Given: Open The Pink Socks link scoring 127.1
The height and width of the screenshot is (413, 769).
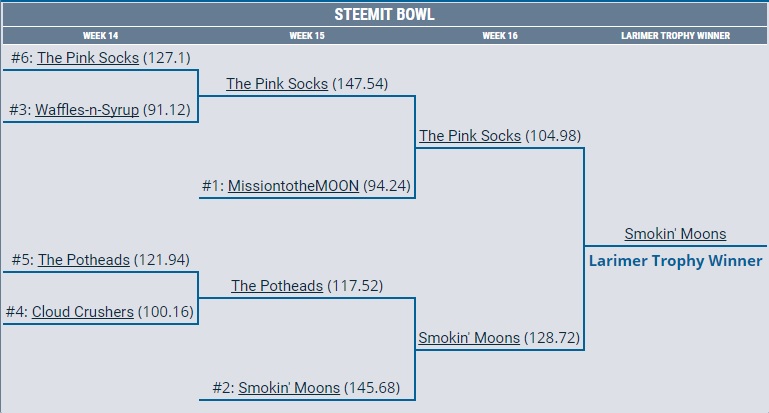Looking at the screenshot, I should point(88,58).
